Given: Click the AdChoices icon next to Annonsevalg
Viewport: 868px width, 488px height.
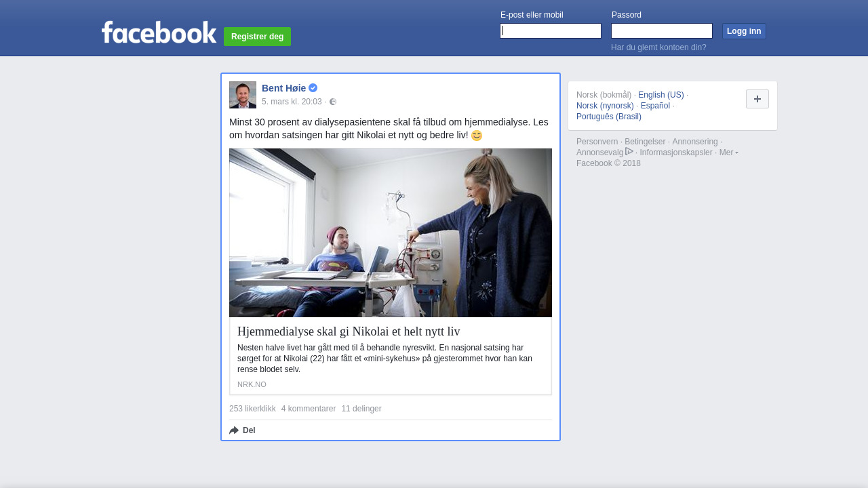Looking at the screenshot, I should pos(629,151).
